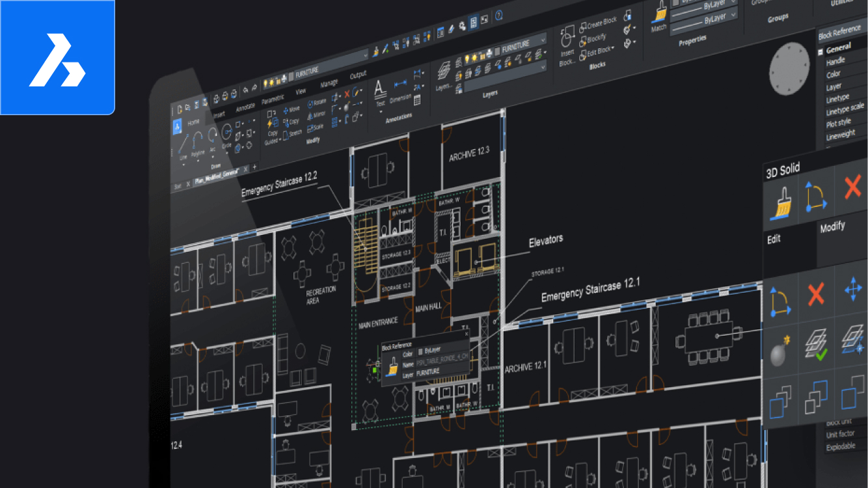Select the Modify tab in quad
This screenshot has height=488, width=868.
pos(832,226)
